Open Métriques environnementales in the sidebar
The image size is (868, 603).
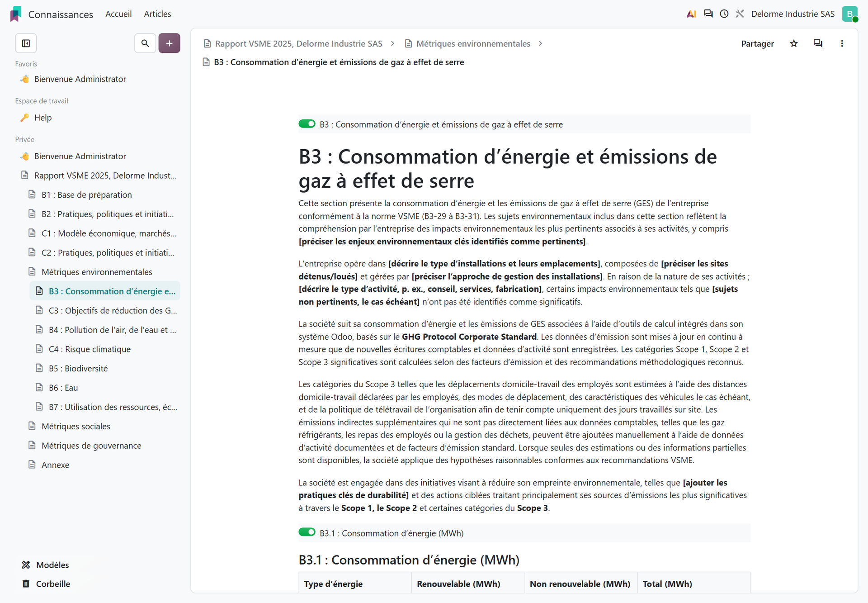coord(97,272)
